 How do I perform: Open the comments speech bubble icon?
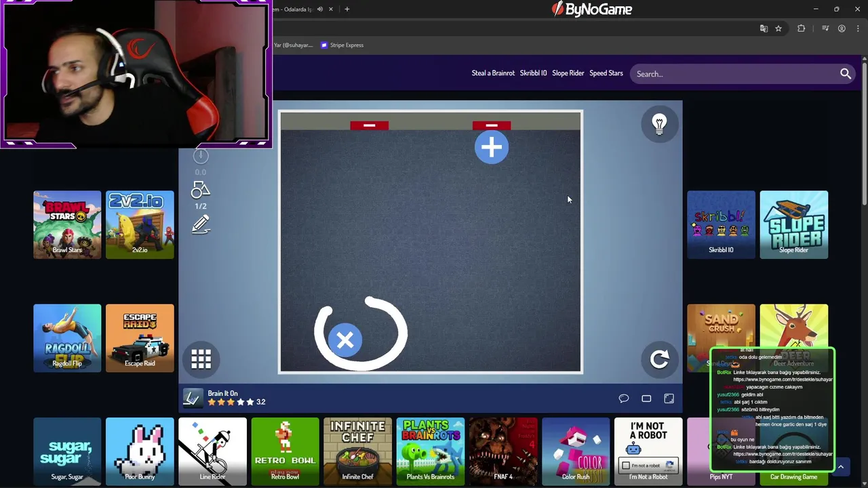[624, 399]
